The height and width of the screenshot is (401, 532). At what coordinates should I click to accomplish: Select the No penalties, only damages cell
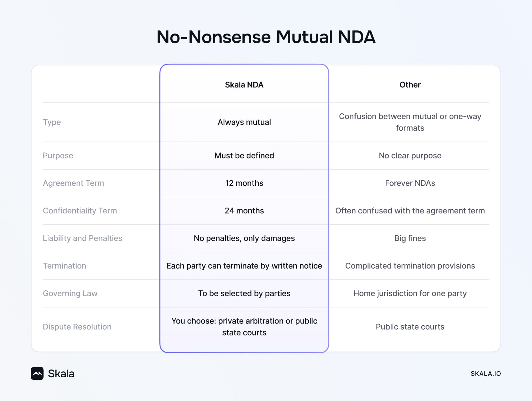pyautogui.click(x=244, y=238)
